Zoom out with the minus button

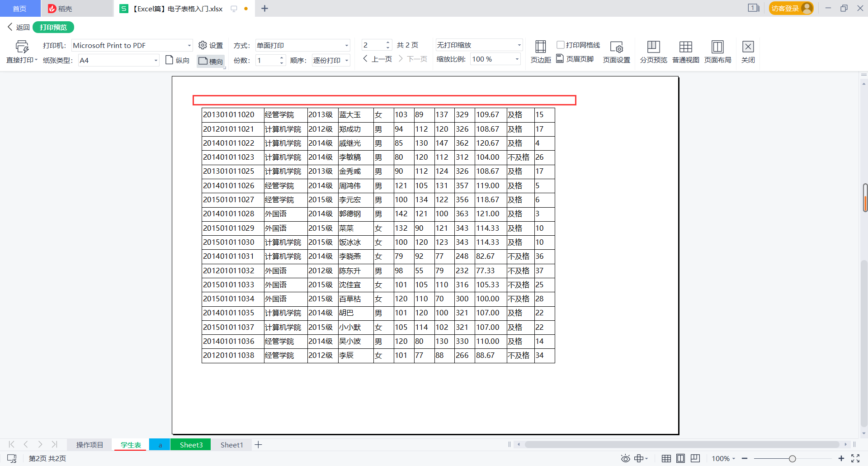point(745,458)
